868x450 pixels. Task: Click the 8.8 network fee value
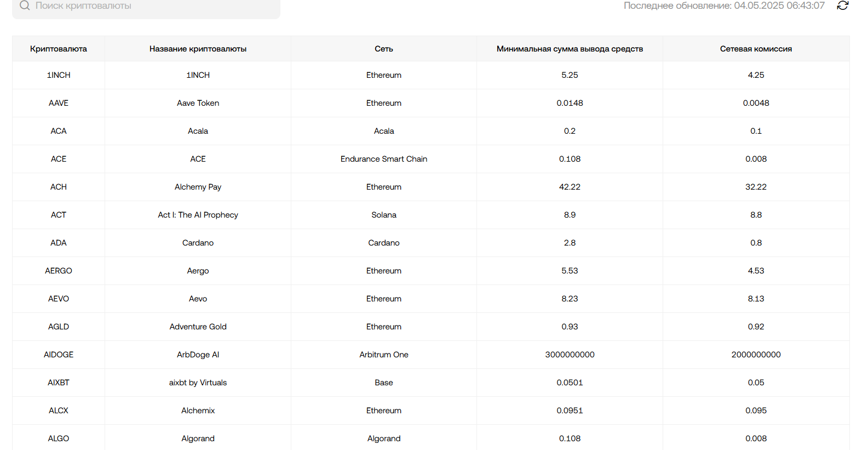pos(756,215)
